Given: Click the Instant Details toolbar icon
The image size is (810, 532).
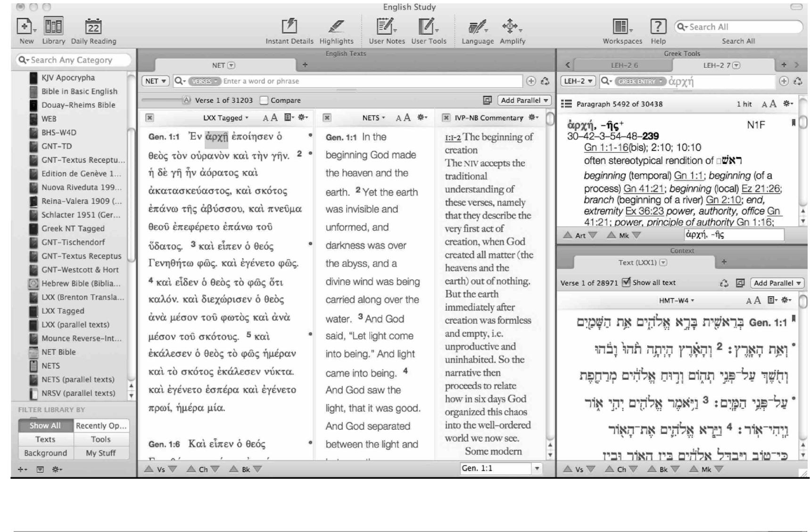Looking at the screenshot, I should coord(289,26).
